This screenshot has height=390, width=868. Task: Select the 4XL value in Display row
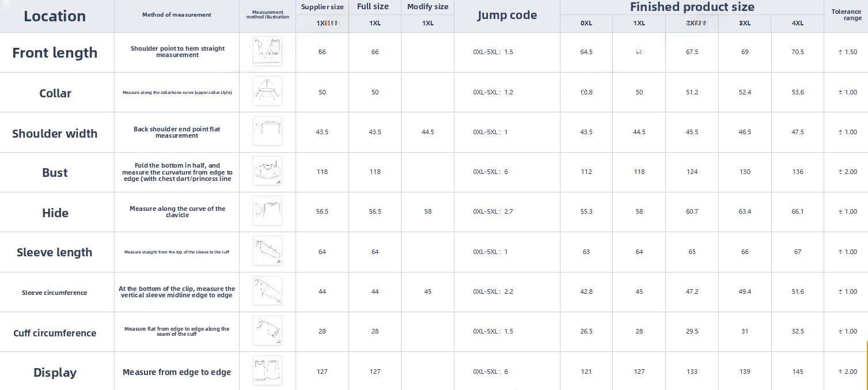tap(797, 372)
